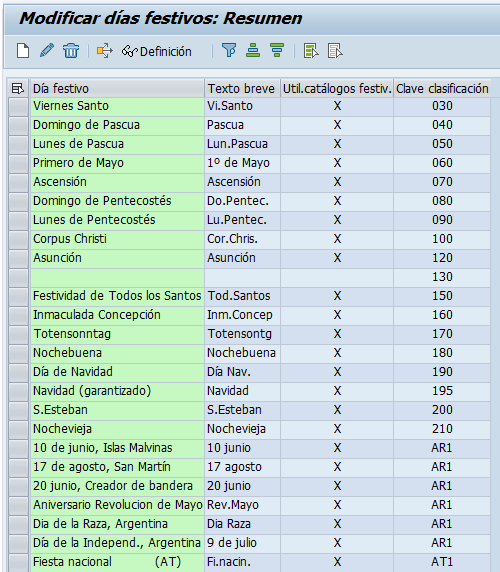Select the row marker for Corpus Christi
Screen dimensions: 500x572
click(x=19, y=239)
